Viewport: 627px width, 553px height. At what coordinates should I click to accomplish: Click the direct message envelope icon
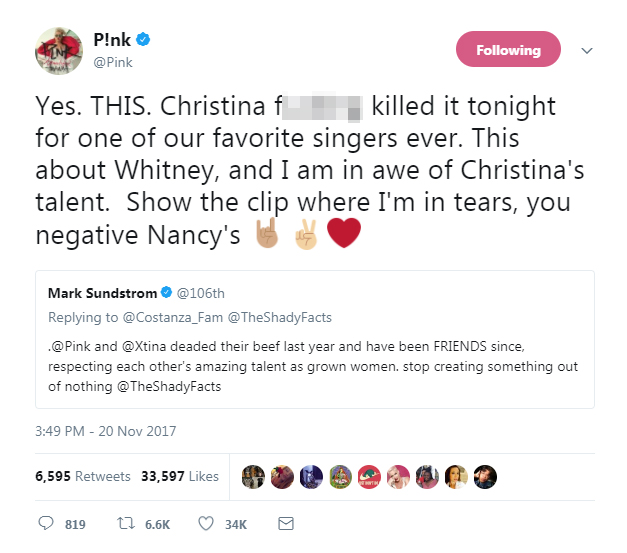click(285, 523)
